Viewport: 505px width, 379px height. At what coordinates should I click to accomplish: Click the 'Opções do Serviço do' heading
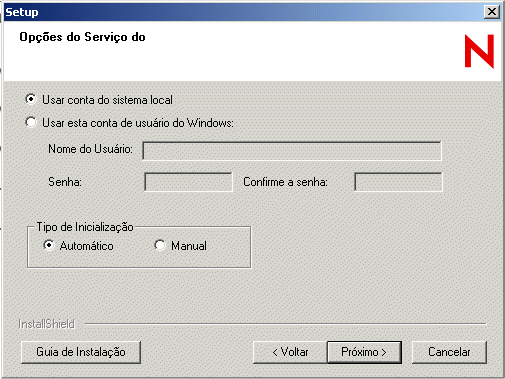[82, 37]
